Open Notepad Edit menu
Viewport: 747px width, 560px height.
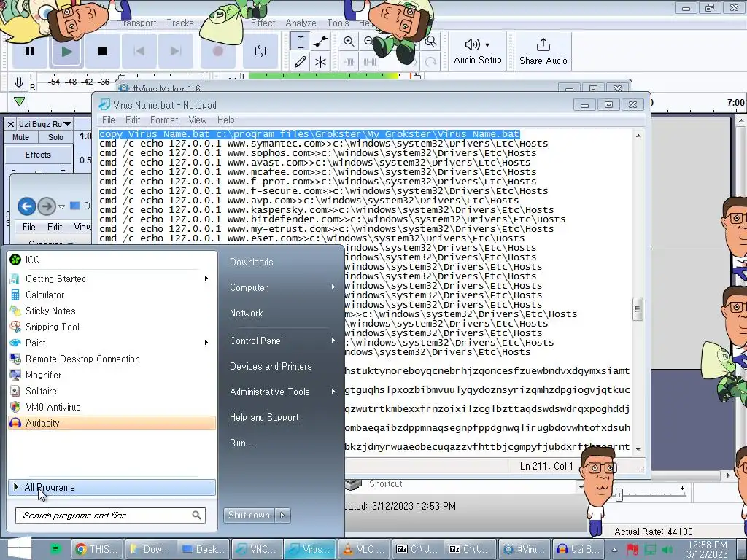pyautogui.click(x=133, y=120)
